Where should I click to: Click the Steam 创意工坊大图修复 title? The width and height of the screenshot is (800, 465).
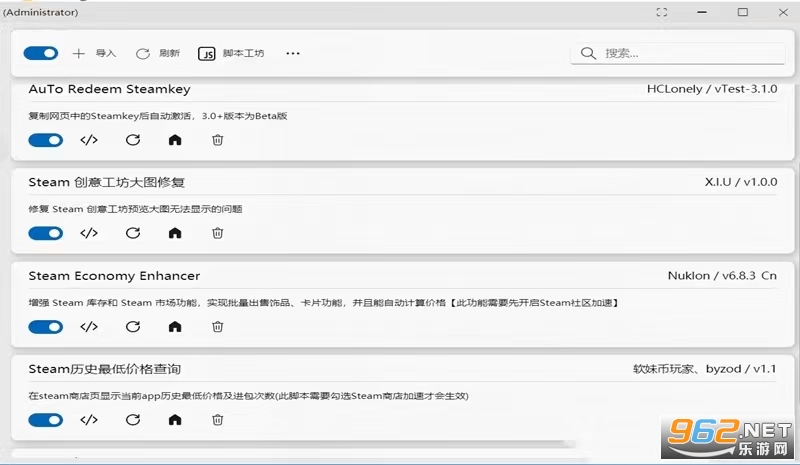click(107, 182)
